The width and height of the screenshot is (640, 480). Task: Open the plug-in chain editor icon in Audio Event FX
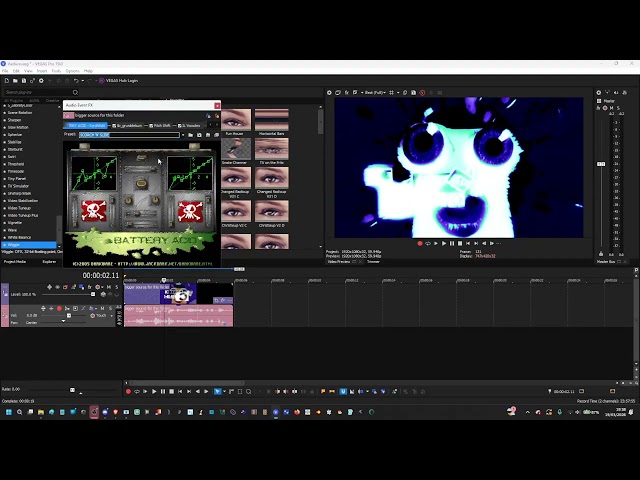pos(208,116)
